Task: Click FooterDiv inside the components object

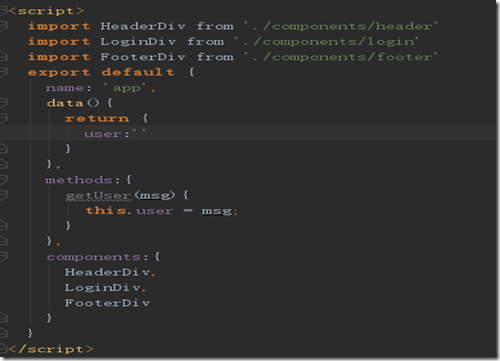Action: click(107, 303)
